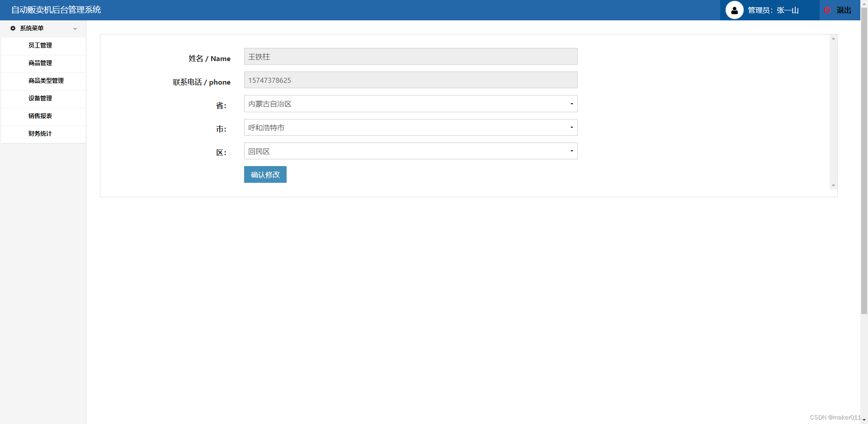Click the form panel scroll-down arrow
The height and width of the screenshot is (424, 868).
[x=833, y=186]
